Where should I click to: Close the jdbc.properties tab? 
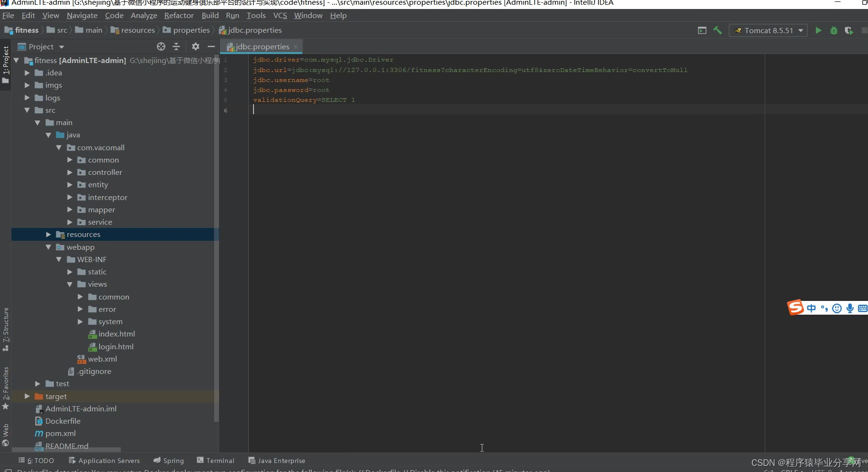tap(296, 46)
